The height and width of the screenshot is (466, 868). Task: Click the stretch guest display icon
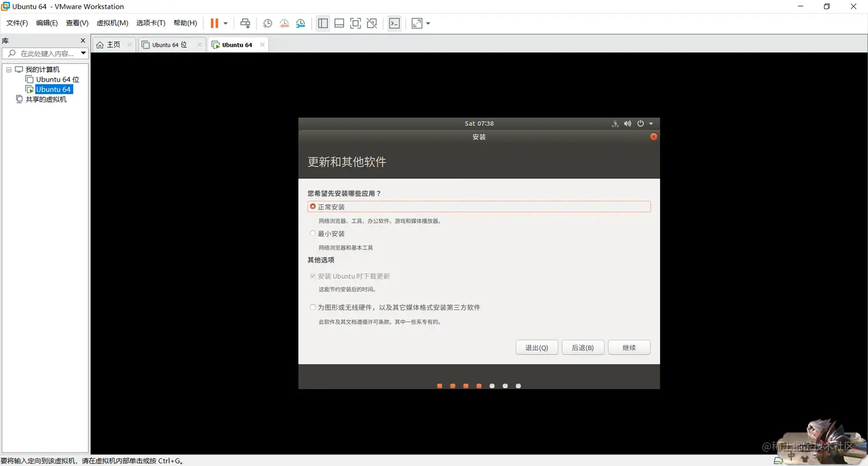(x=417, y=24)
